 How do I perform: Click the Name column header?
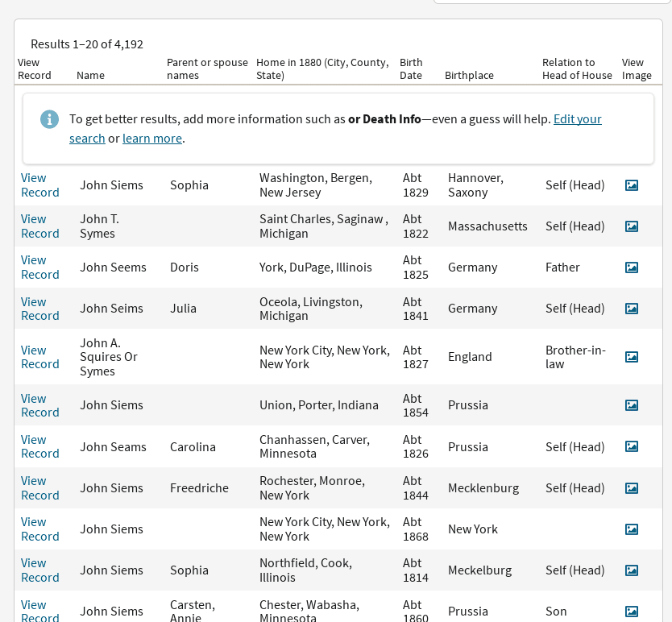click(x=90, y=75)
